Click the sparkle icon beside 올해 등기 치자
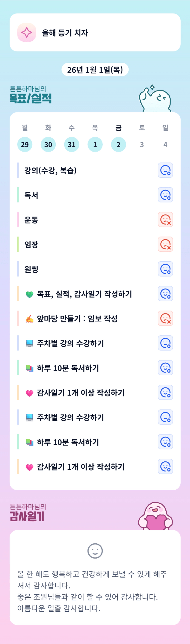Viewport: 190px width, 644px height. (27, 33)
